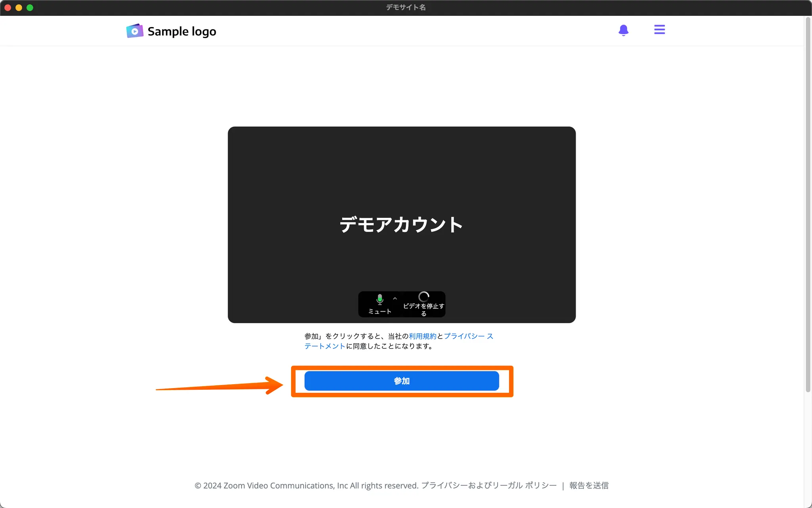
Task: Click the Sample logo text
Action: [x=182, y=31]
